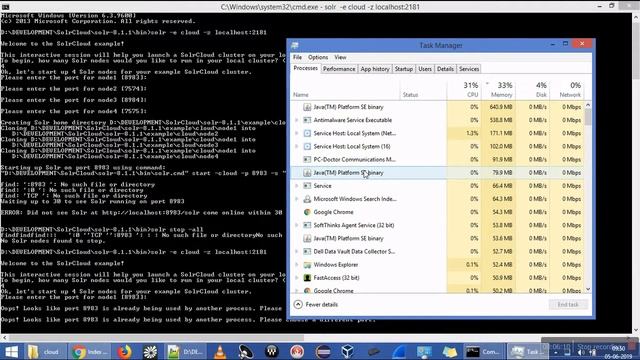Open the View menu in Task Manager

340,58
